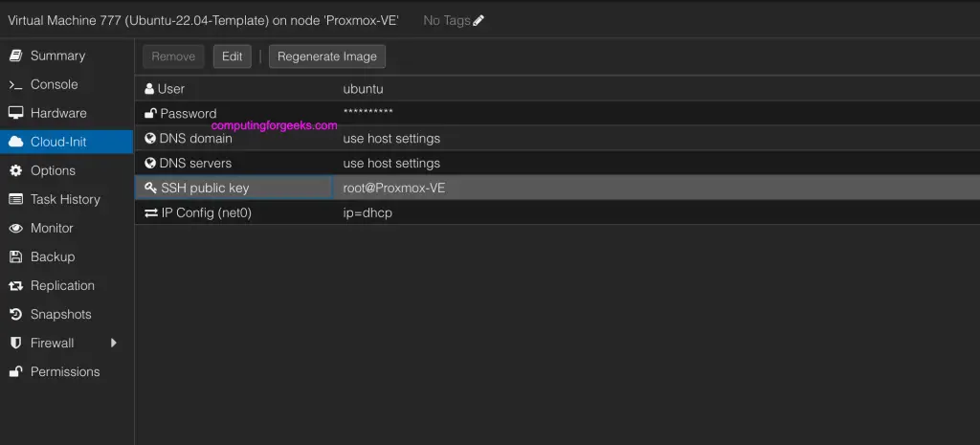This screenshot has height=445, width=980.
Task: Go to the Hardware section
Action: click(66, 113)
